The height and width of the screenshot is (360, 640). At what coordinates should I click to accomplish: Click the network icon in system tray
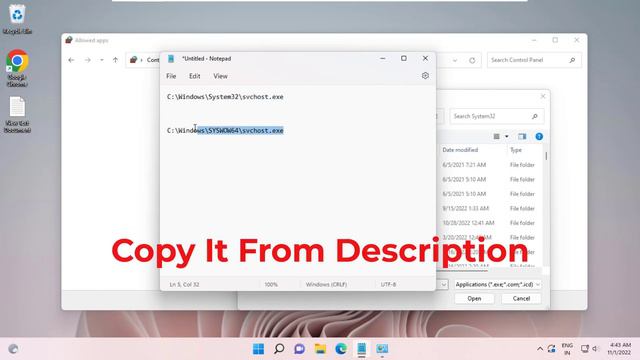584,349
